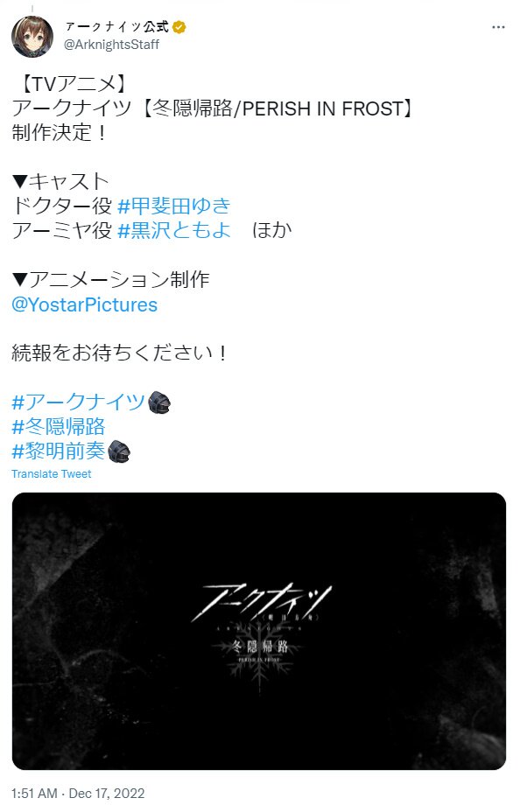Click the gold verified badge
Screen dimensions: 520x812
(x=179, y=27)
